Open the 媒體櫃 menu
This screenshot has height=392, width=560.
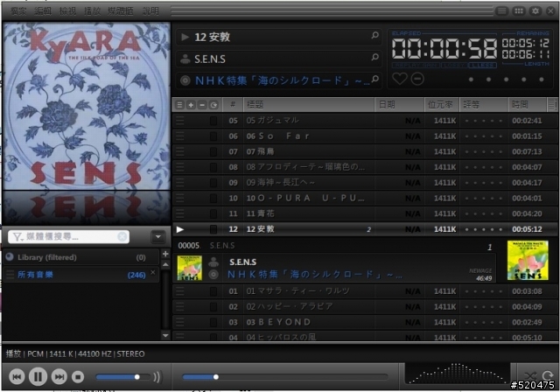121,11
